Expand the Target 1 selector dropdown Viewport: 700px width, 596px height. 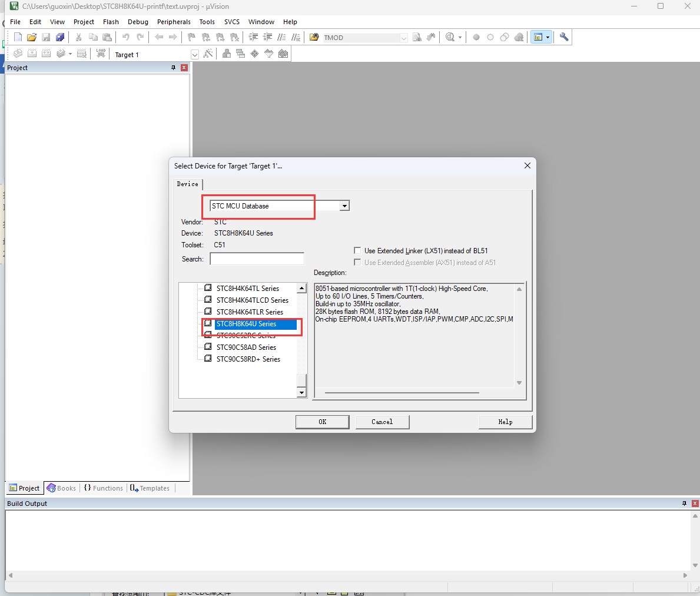[x=195, y=54]
